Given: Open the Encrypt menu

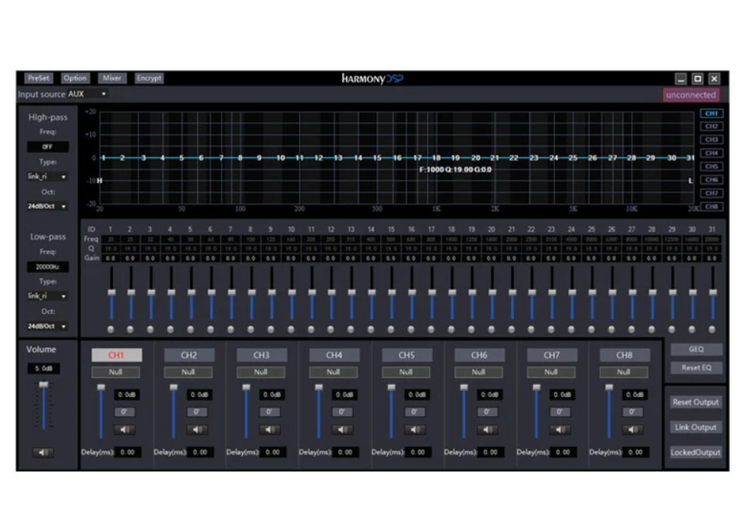Looking at the screenshot, I should click(149, 78).
